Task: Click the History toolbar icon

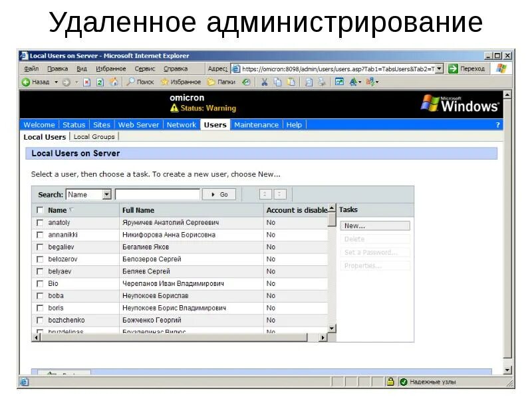Action: click(x=246, y=82)
